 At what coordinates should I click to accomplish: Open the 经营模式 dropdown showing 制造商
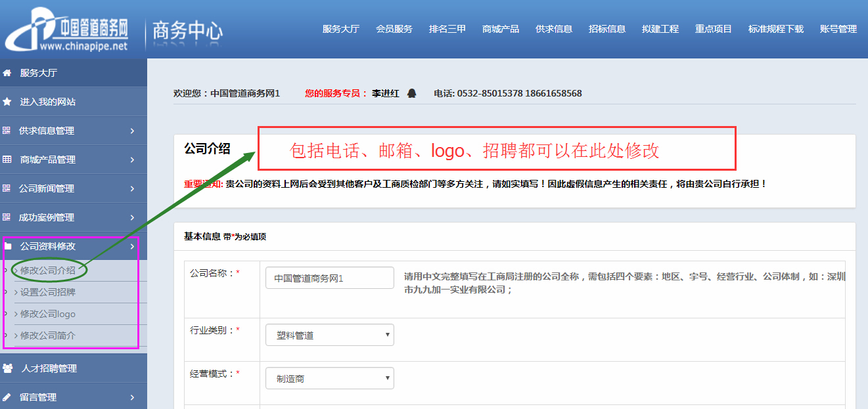pyautogui.click(x=329, y=378)
